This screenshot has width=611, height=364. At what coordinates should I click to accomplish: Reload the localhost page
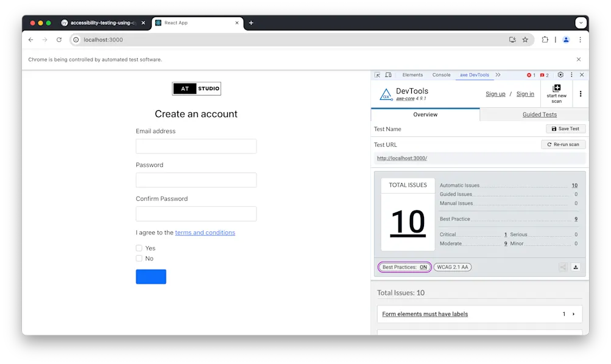[x=59, y=40]
